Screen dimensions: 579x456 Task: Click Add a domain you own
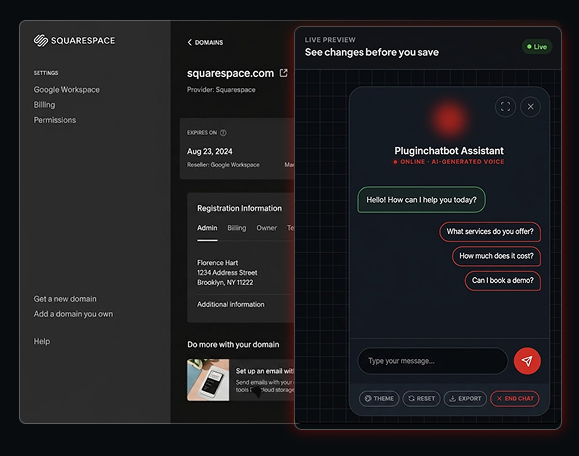(73, 314)
